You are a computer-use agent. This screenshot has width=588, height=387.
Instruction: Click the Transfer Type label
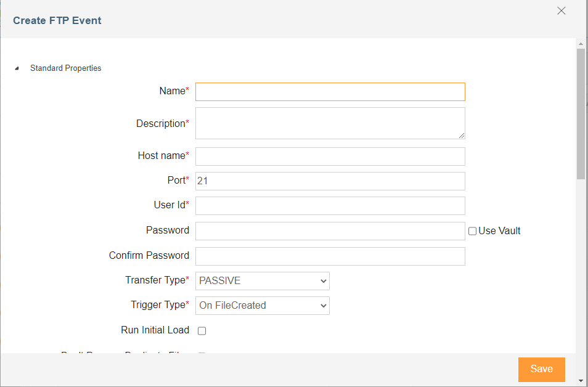pos(157,280)
